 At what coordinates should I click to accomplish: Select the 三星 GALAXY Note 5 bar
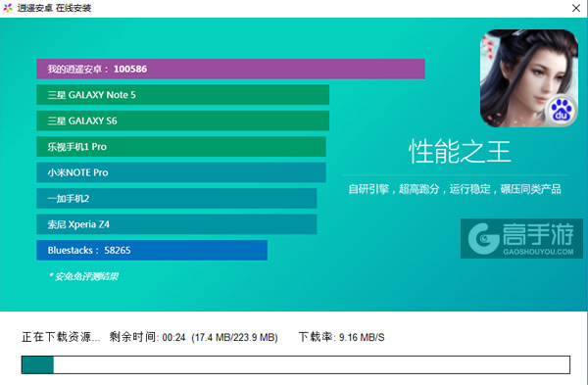pyautogui.click(x=182, y=95)
